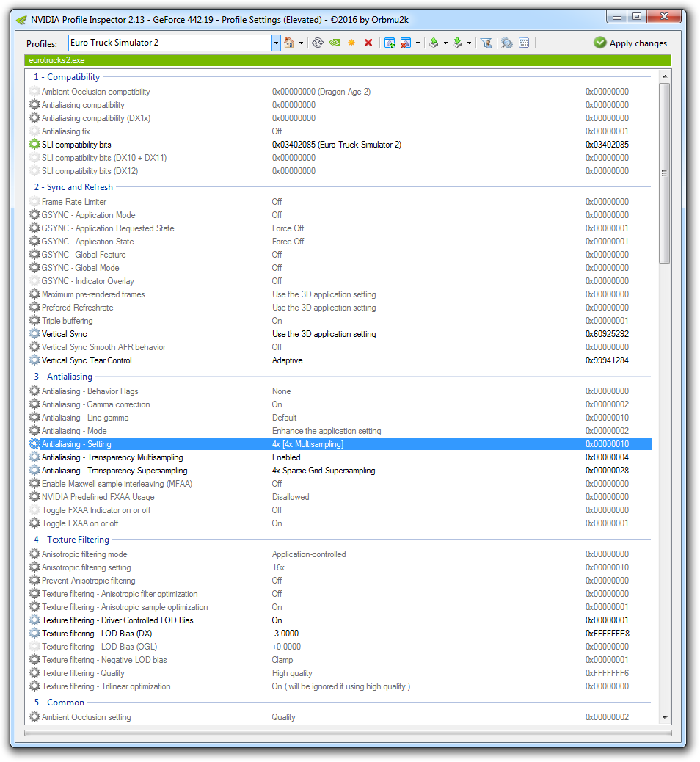Screen dimensions: 700x762
Task: Select the '5 - Common' group header
Action: coord(59,703)
